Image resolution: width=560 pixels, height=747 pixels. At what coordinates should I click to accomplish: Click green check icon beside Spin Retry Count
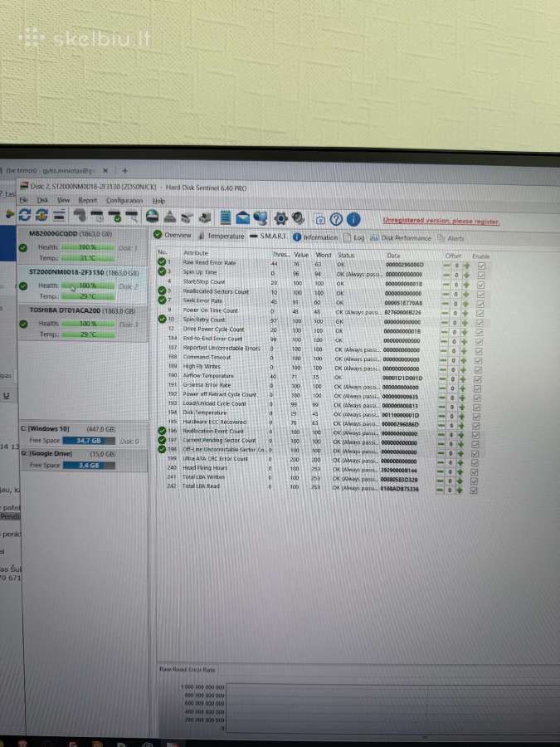tap(162, 320)
